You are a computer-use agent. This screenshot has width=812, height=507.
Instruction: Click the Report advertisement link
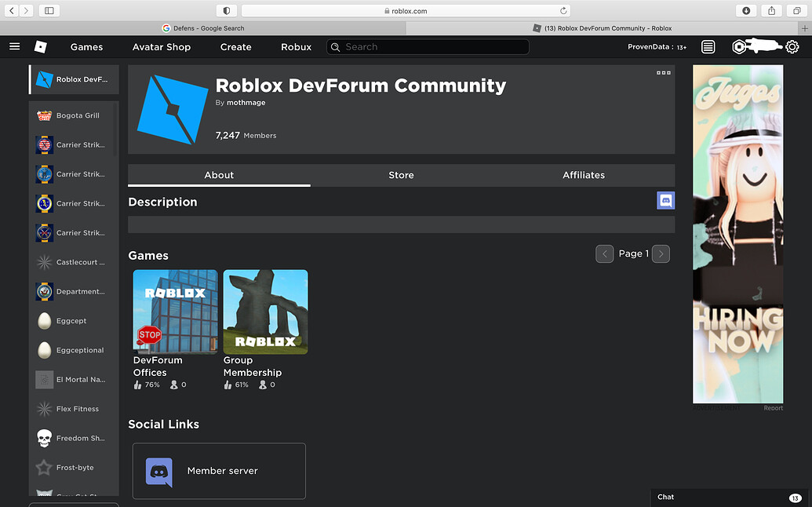(x=773, y=408)
